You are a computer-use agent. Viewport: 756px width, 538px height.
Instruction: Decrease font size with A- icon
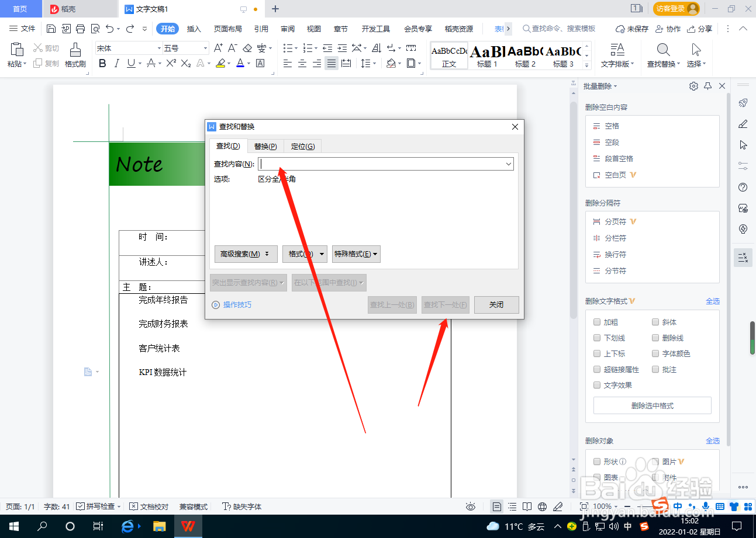click(x=232, y=48)
